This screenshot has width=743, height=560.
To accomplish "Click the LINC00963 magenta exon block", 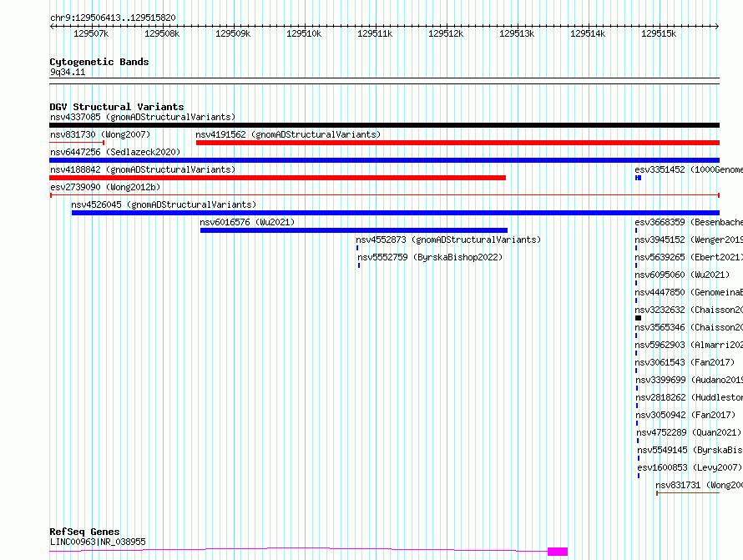I will pos(558,552).
